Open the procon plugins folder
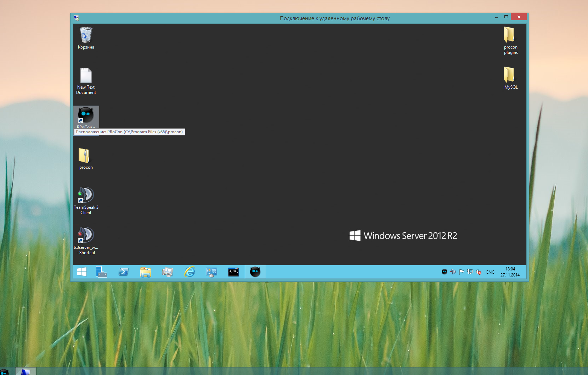588x375 pixels. (x=510, y=40)
